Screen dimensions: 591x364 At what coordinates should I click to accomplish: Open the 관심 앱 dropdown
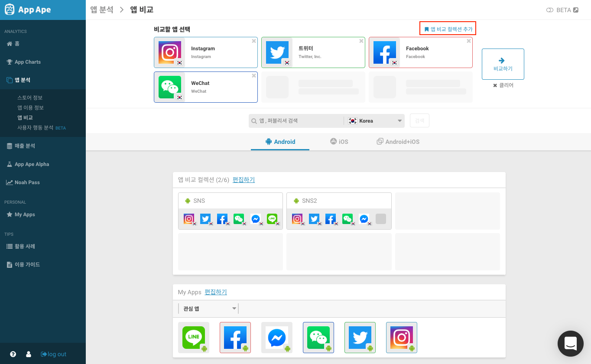(208, 309)
